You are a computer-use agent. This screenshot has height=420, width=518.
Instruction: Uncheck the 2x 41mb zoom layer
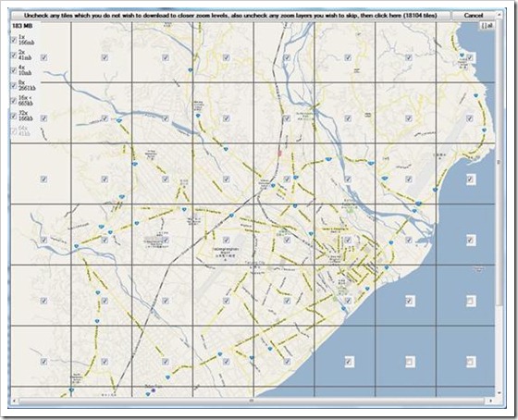click(14, 56)
